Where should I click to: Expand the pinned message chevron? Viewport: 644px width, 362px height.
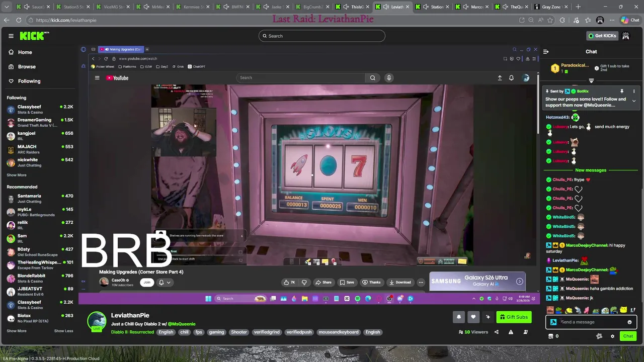coord(634,101)
